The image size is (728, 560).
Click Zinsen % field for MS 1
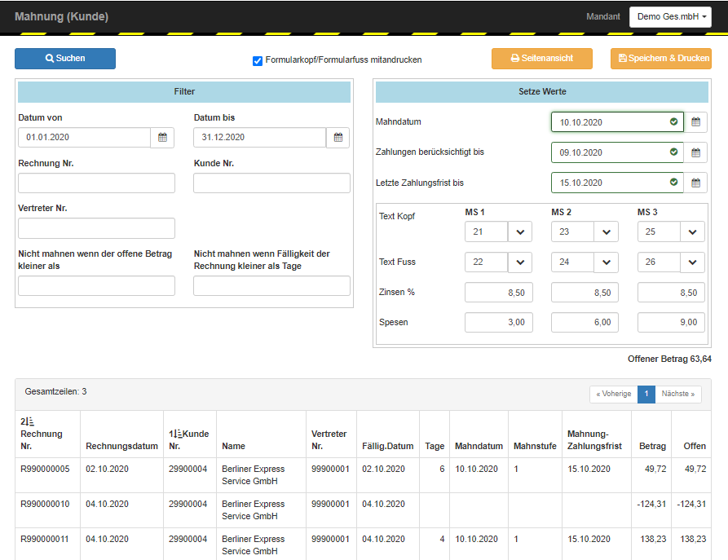pyautogui.click(x=499, y=293)
